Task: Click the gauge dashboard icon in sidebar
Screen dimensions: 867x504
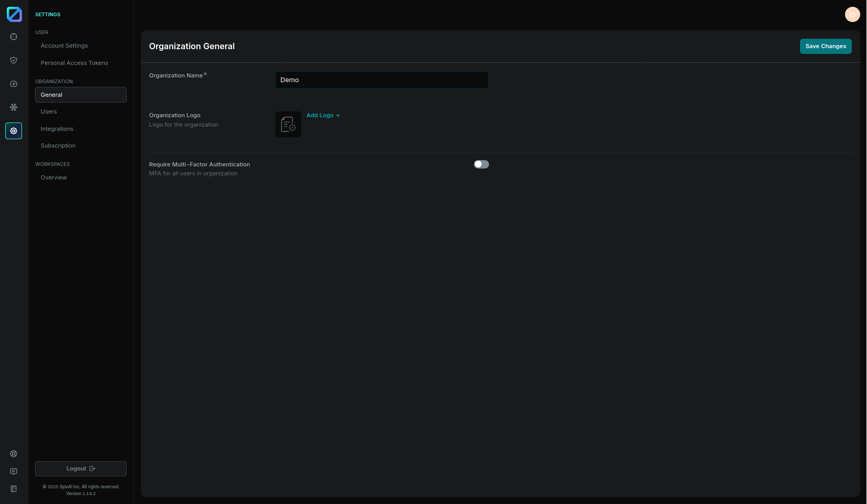Action: [x=14, y=84]
